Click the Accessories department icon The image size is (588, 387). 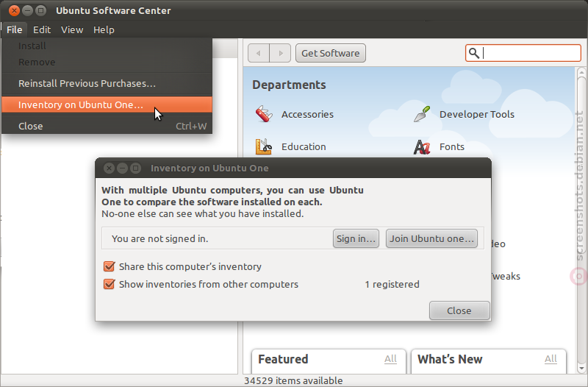coord(264,114)
